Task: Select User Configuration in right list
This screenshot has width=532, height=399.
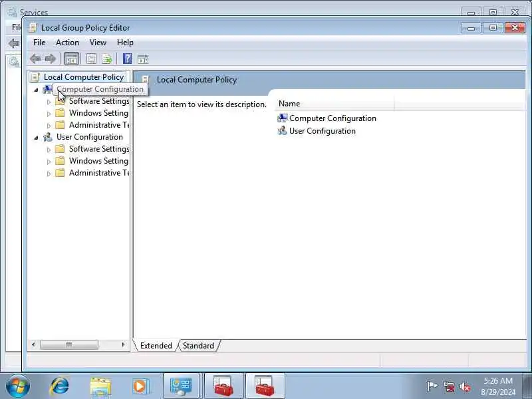Action: [x=323, y=130]
